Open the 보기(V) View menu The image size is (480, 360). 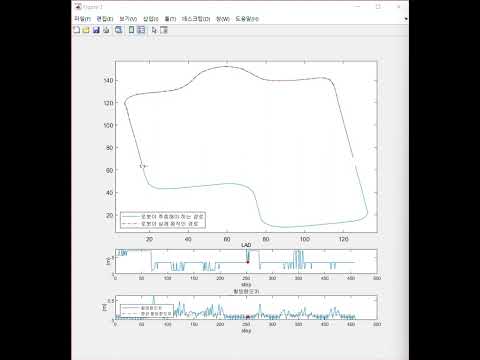pyautogui.click(x=128, y=19)
